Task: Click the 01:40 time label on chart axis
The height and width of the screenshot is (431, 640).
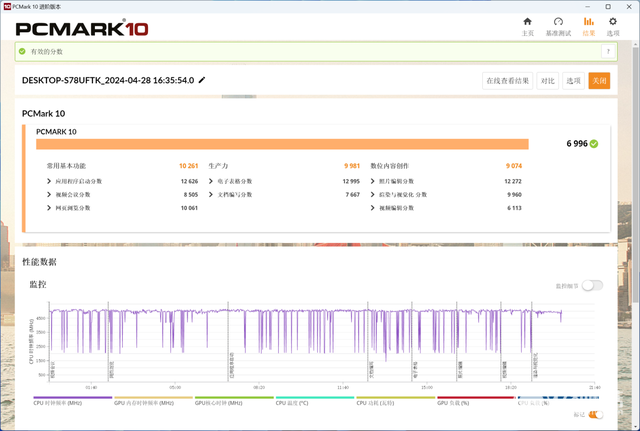Action: tap(91, 387)
